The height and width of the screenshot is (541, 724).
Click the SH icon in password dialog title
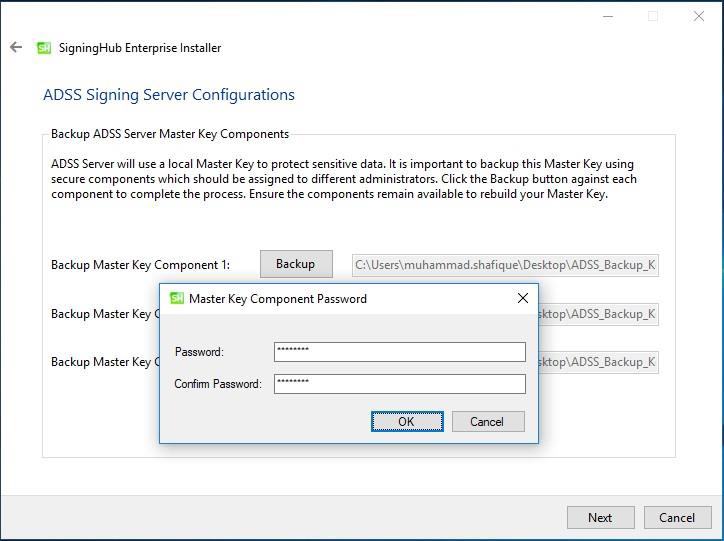(x=177, y=298)
